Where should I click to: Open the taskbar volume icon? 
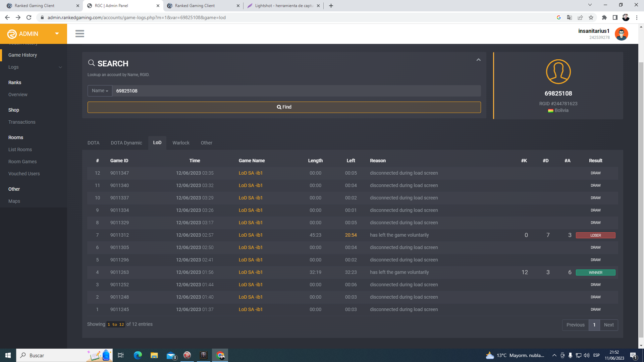[587, 355]
